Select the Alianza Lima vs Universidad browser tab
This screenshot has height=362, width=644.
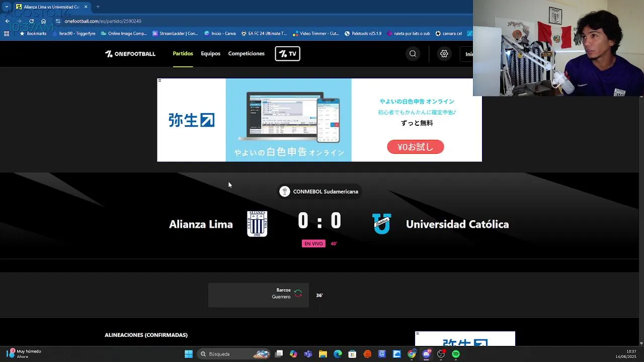(x=52, y=7)
